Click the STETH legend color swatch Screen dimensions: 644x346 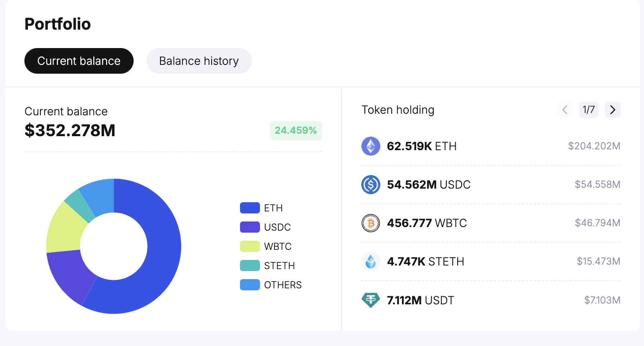point(250,266)
